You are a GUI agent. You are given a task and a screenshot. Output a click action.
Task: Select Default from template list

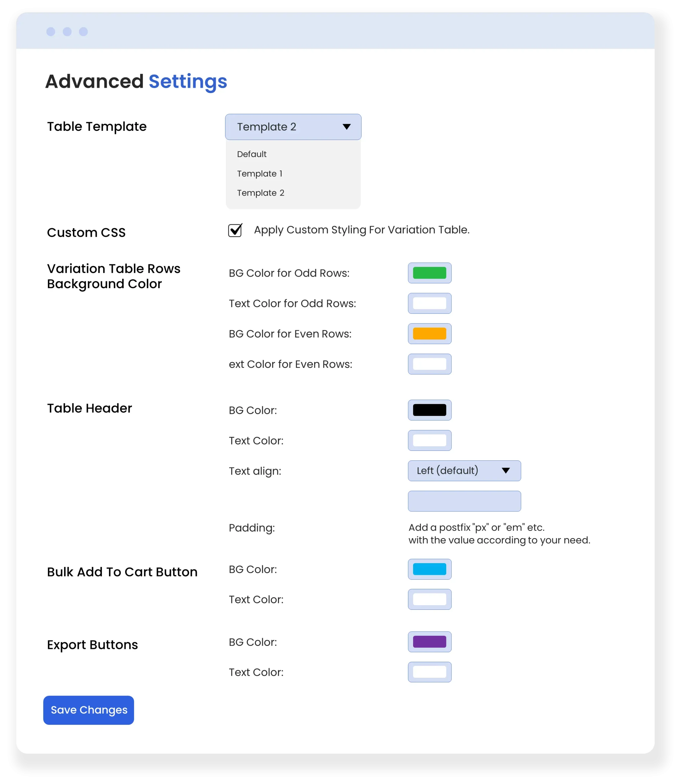coord(252,154)
